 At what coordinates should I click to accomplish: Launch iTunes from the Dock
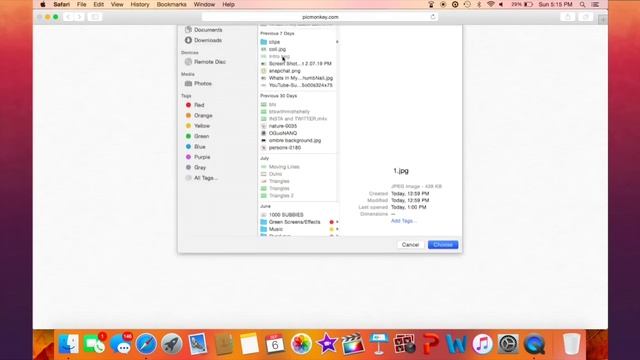click(x=482, y=344)
